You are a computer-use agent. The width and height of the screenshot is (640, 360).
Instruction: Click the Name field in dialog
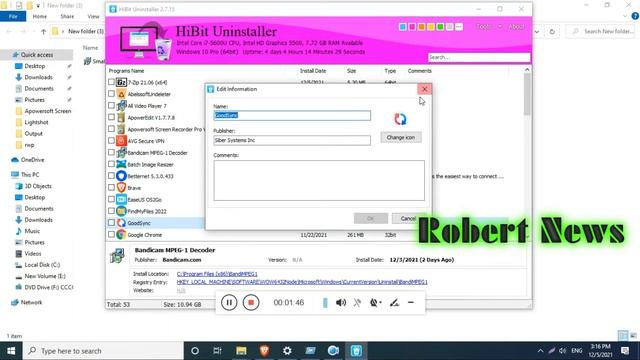tap(292, 116)
